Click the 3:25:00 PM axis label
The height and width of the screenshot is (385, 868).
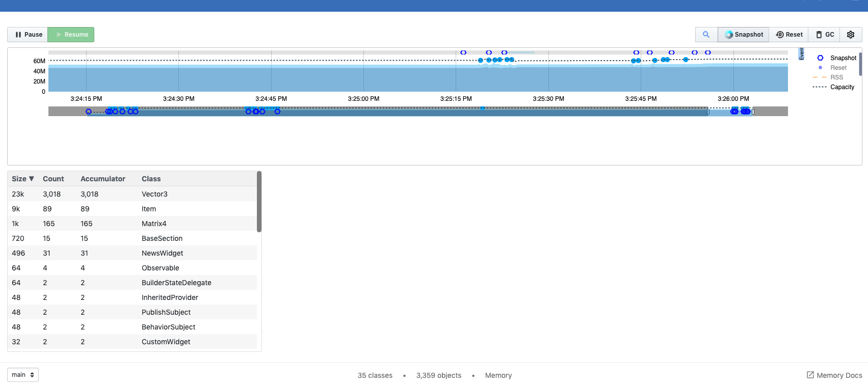tap(363, 99)
